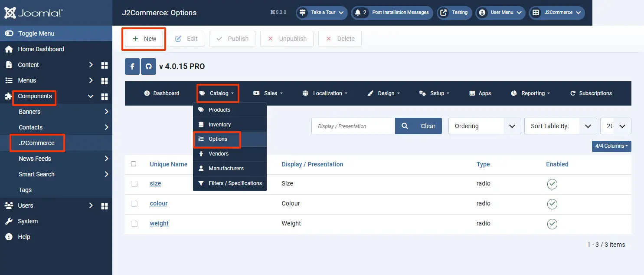
Task: Expand the Banners submenu arrow
Action: click(x=106, y=112)
